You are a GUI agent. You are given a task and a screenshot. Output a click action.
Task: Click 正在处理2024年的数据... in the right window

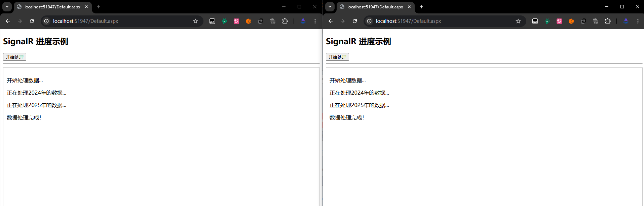click(359, 93)
